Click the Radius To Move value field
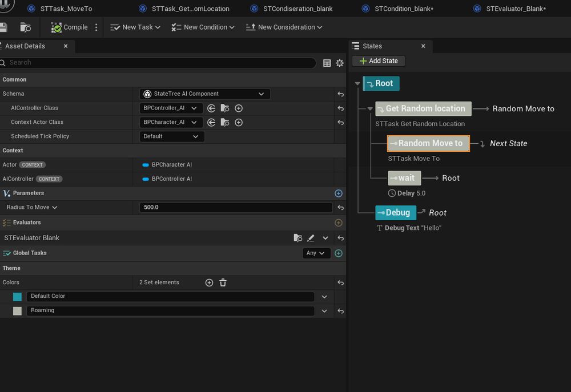This screenshot has height=392, width=571. point(236,208)
